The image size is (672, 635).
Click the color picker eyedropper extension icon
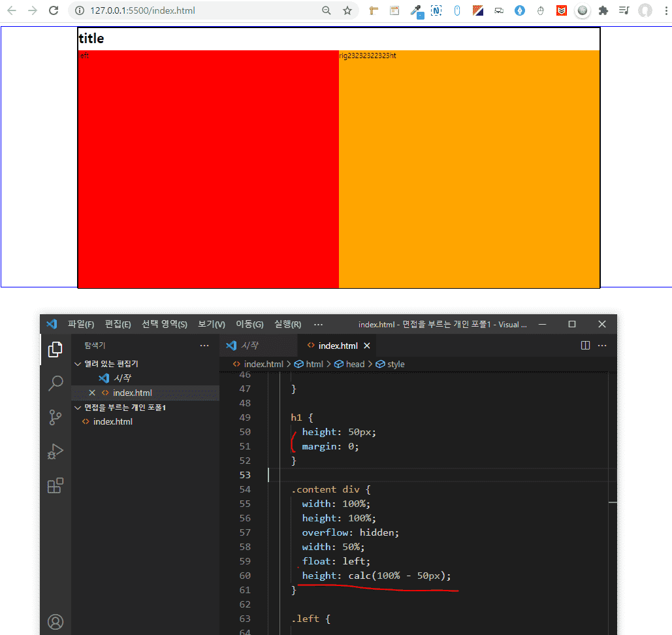click(x=416, y=11)
